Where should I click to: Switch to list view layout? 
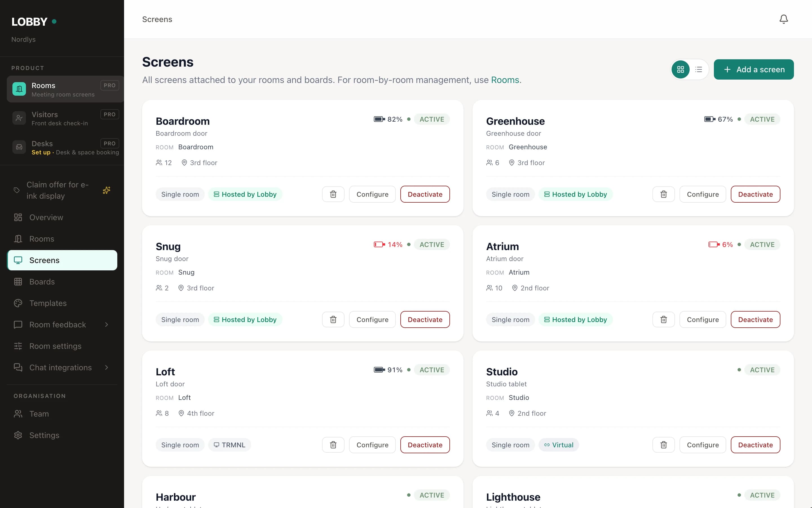point(699,69)
